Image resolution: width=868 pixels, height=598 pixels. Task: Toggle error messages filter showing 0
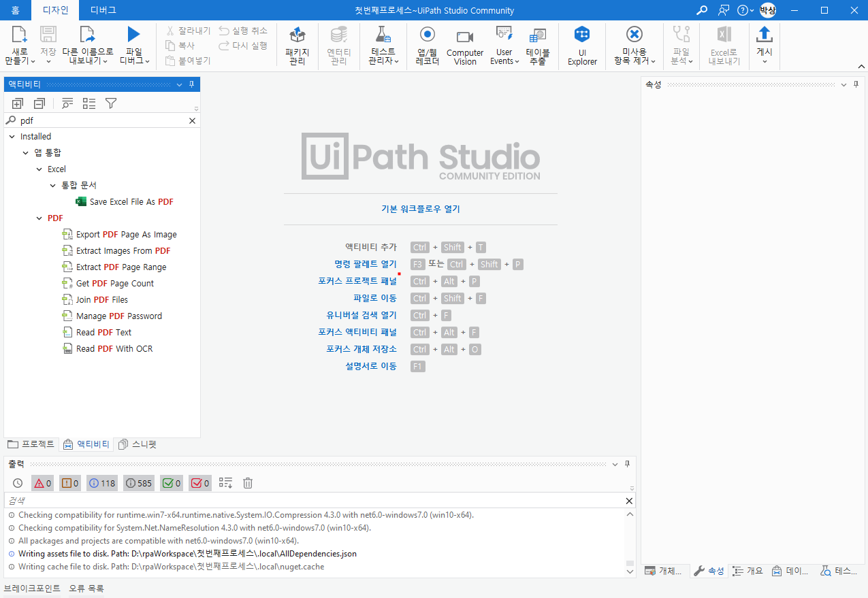click(42, 483)
